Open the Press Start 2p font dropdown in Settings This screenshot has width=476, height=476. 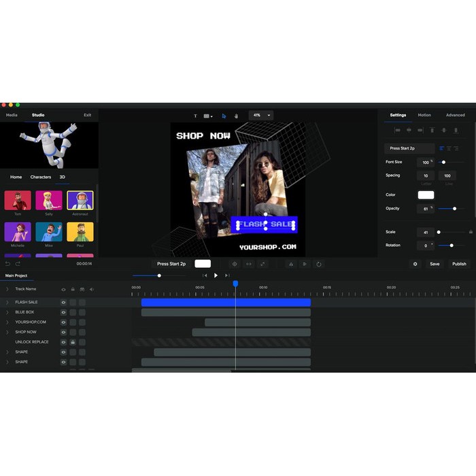point(409,148)
